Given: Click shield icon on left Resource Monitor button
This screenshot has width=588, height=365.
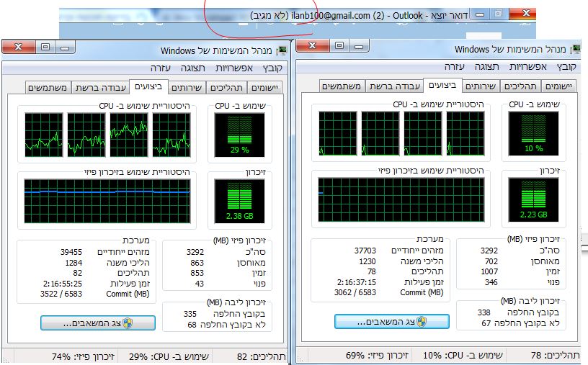Looking at the screenshot, I should point(128,323).
